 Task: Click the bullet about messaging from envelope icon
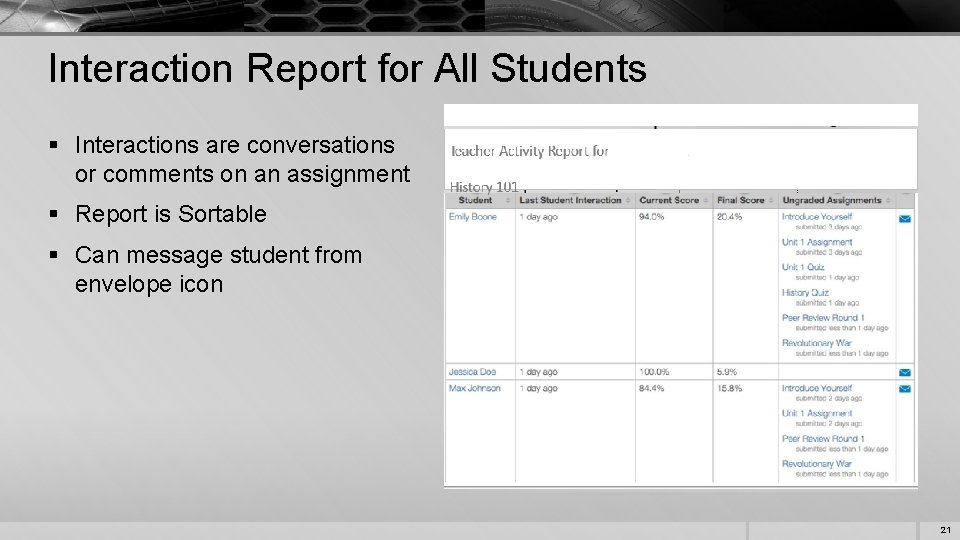point(219,269)
